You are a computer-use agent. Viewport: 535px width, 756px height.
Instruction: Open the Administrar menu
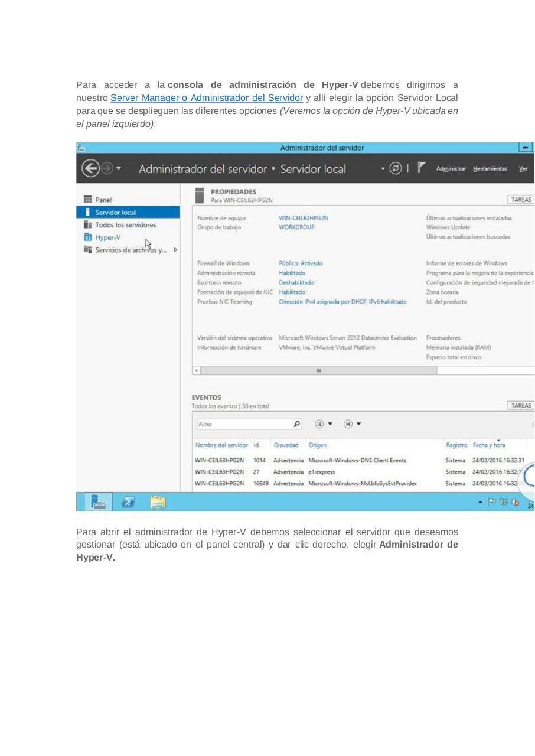[x=451, y=168]
